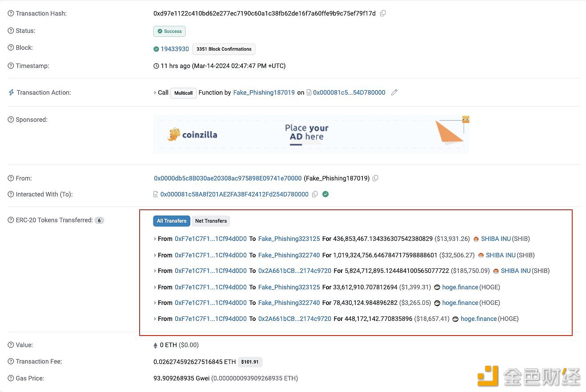This screenshot has height=392, width=586.
Task: Click the ERC-20 transfers count badge 6
Action: pyautogui.click(x=99, y=220)
